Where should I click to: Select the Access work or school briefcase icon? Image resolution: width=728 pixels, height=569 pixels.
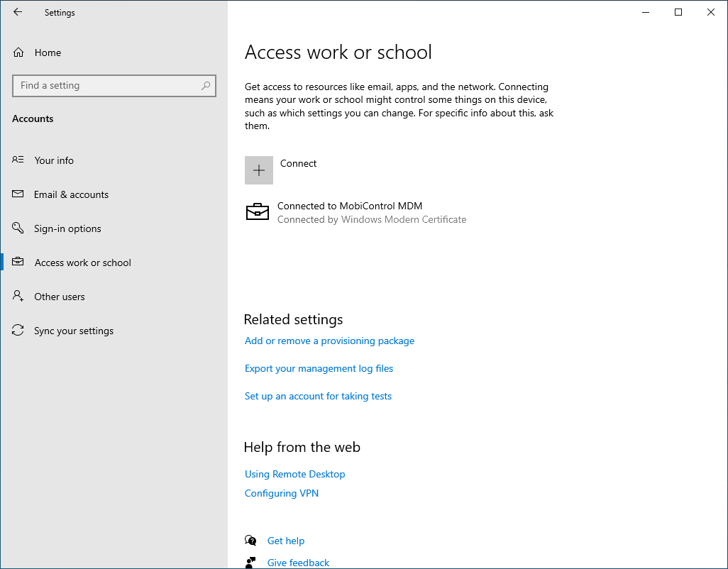click(18, 263)
